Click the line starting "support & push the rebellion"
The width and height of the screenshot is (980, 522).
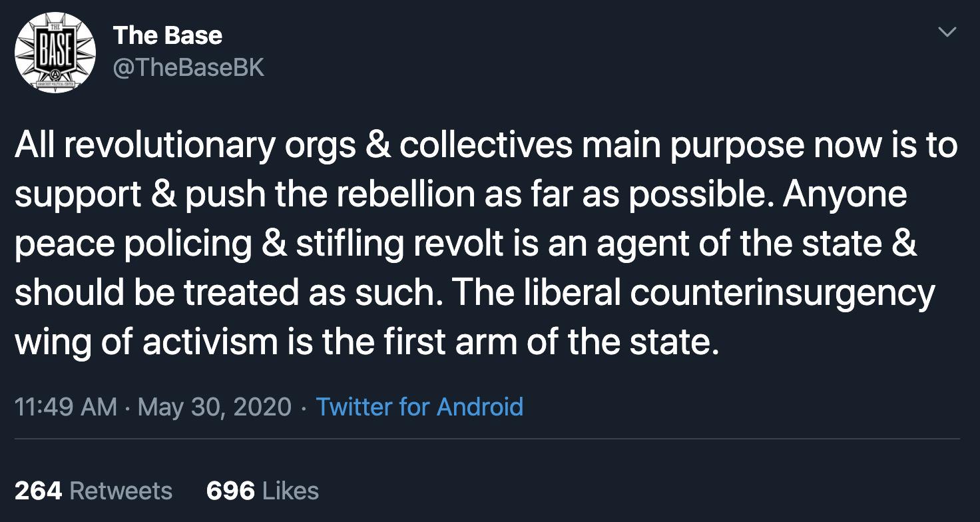[461, 194]
